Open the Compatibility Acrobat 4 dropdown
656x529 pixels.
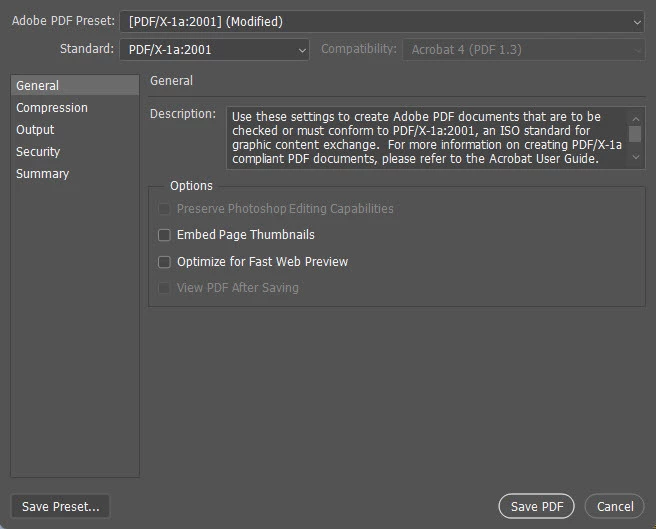[x=523, y=50]
